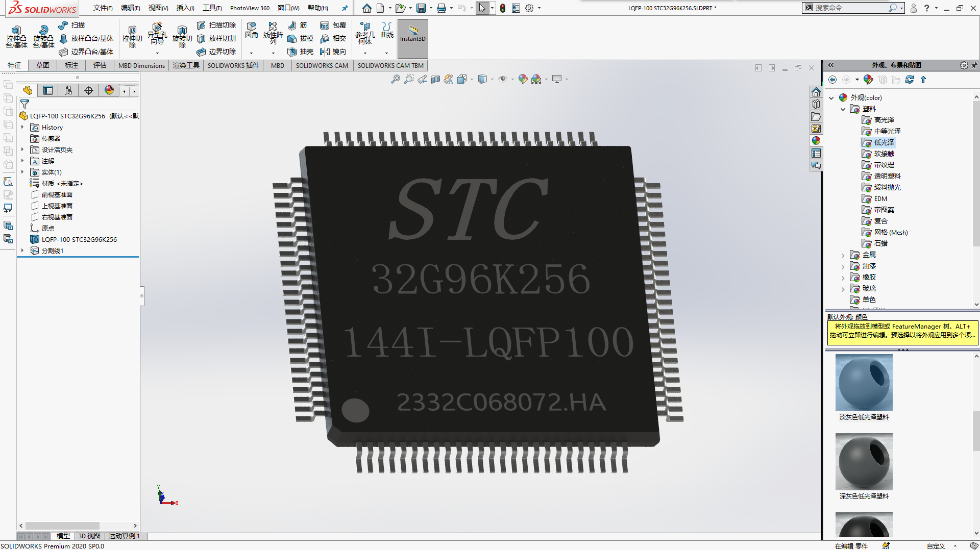This screenshot has width=980, height=550.
Task: Collapse the task pane with double chevron
Action: tap(830, 65)
